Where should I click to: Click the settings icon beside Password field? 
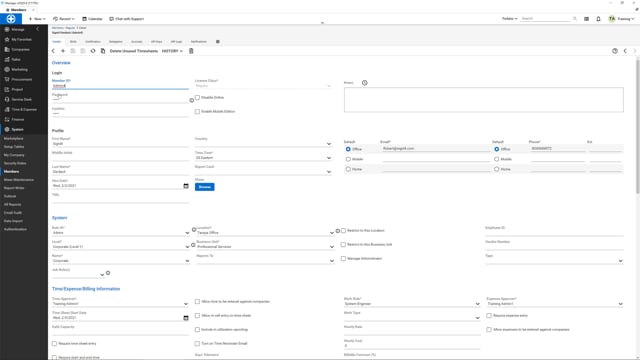tap(191, 100)
